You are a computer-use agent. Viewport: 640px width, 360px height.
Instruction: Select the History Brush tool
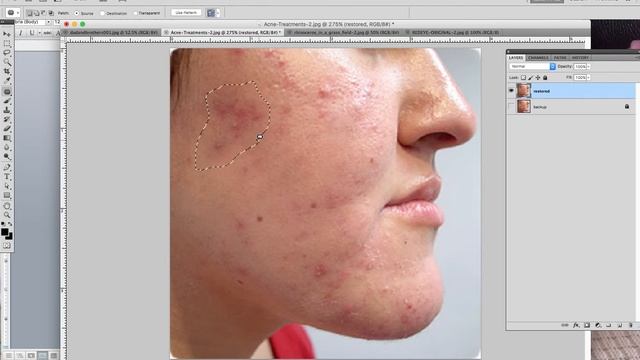point(7,120)
